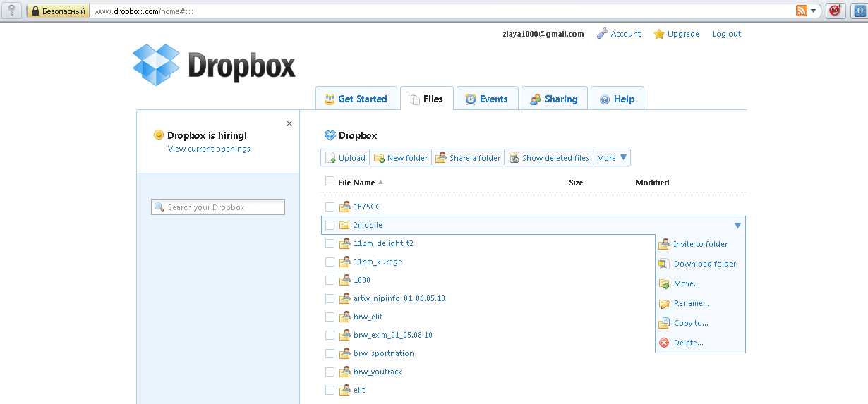Open the Help tab
868x404 pixels.
[617, 99]
